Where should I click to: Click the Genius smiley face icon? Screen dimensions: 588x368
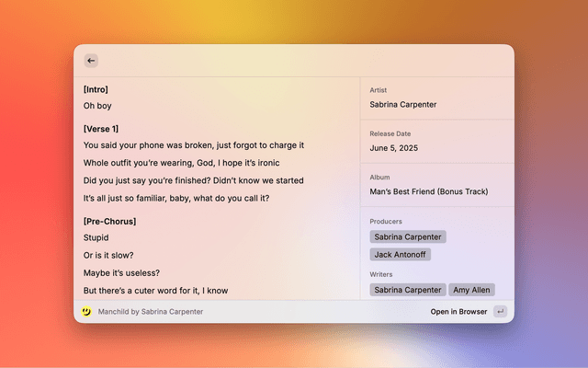point(85,312)
